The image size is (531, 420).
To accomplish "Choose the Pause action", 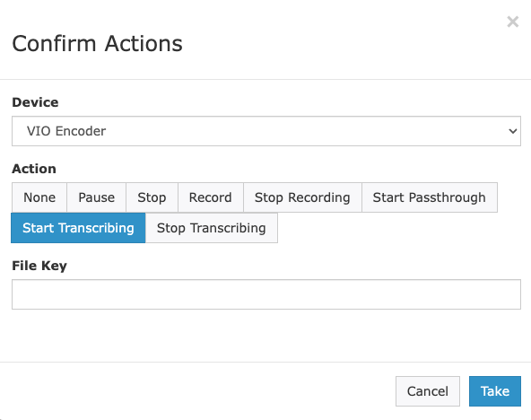I will click(97, 197).
